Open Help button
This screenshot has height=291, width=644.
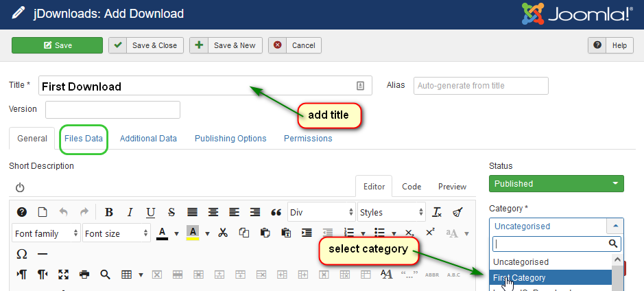[x=610, y=45]
